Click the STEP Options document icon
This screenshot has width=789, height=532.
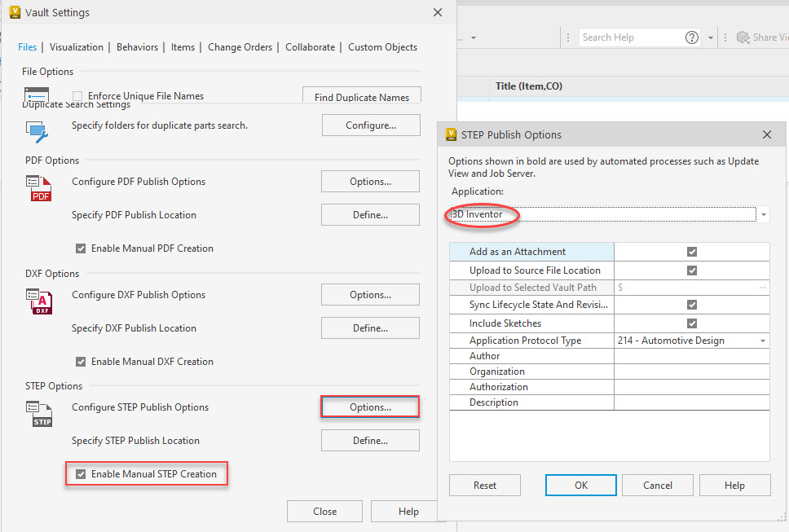[x=39, y=415]
